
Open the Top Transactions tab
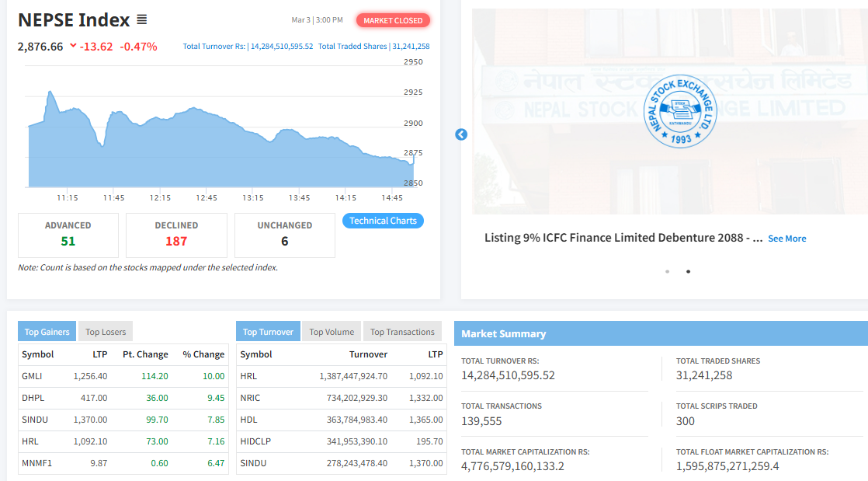point(402,332)
